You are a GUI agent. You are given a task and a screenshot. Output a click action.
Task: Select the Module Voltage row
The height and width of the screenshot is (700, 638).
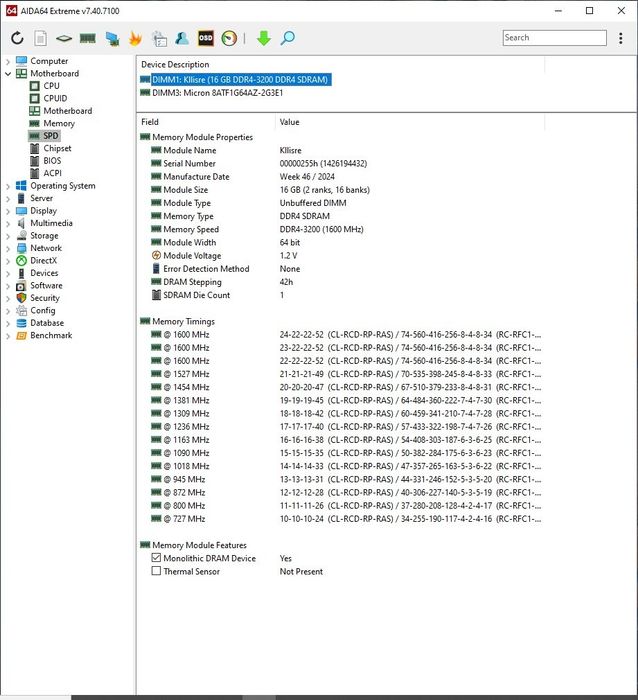pos(339,256)
